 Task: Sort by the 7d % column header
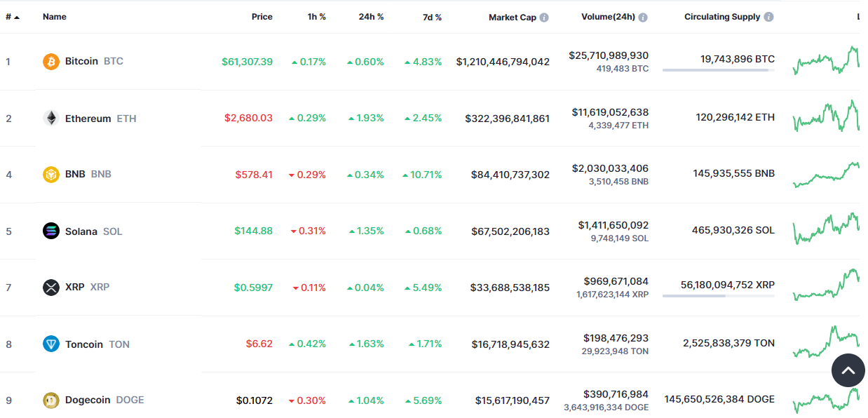(x=433, y=17)
